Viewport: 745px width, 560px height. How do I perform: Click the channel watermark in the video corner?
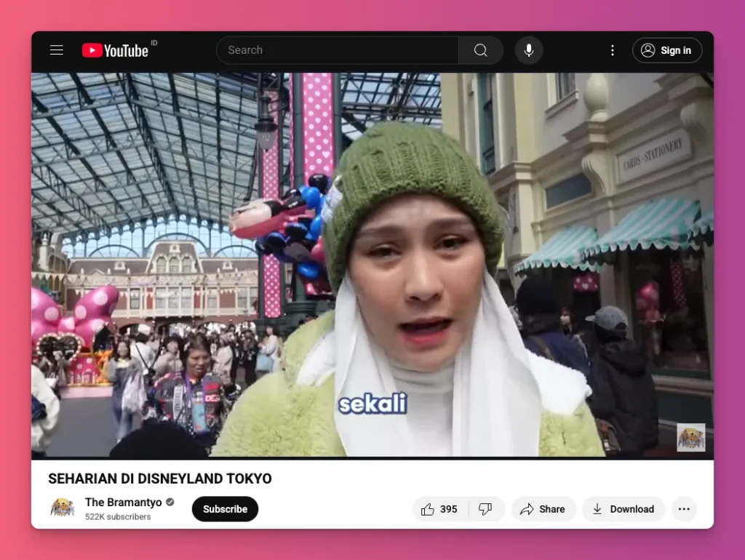pos(691,437)
